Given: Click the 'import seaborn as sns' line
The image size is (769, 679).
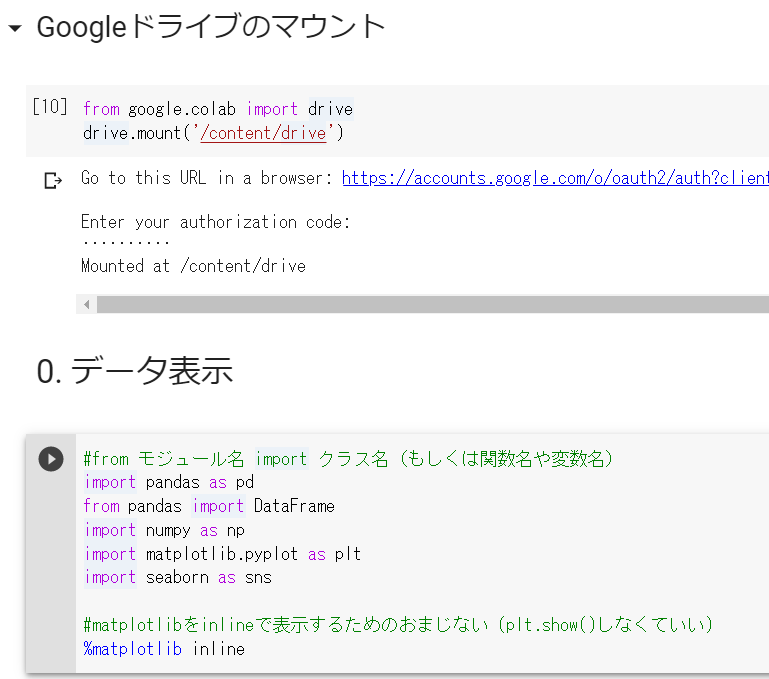Looking at the screenshot, I should point(178,577).
